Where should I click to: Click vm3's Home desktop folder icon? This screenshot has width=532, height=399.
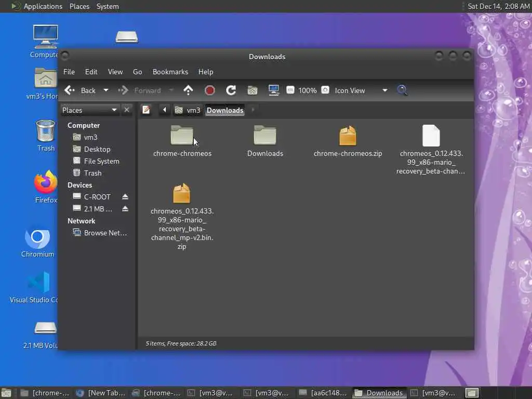tap(44, 84)
